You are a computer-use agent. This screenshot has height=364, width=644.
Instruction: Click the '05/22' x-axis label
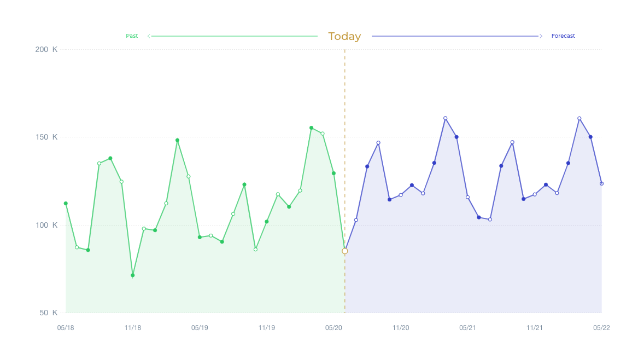[x=601, y=328]
